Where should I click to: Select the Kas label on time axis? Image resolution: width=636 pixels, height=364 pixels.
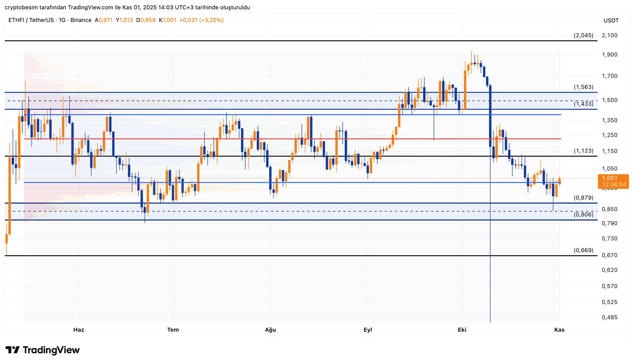(x=559, y=330)
